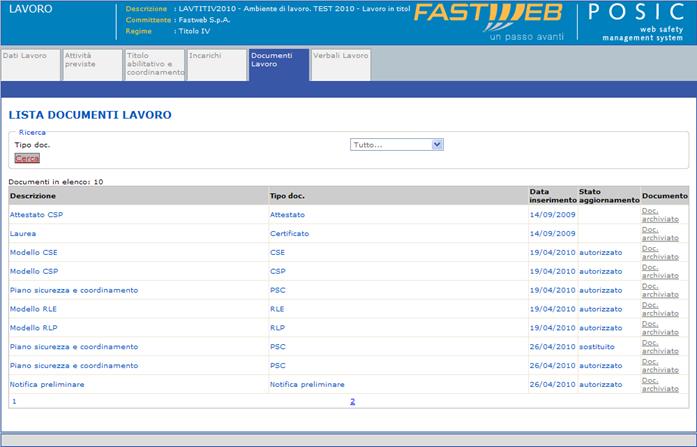Click the Data inserimento column header

click(553, 196)
